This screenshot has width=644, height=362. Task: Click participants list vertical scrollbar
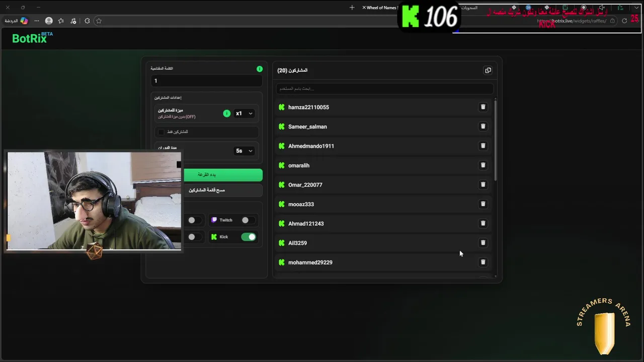496,140
